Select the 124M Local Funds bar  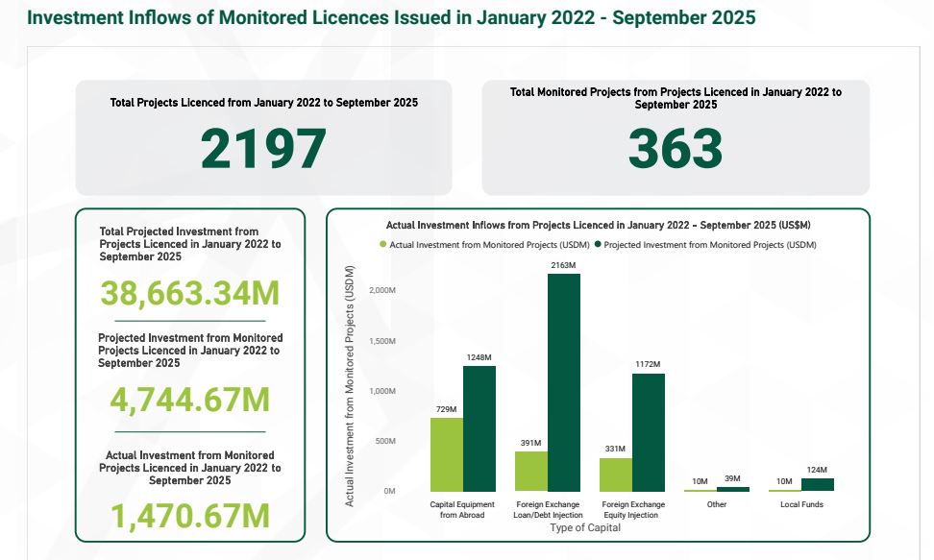point(817,485)
